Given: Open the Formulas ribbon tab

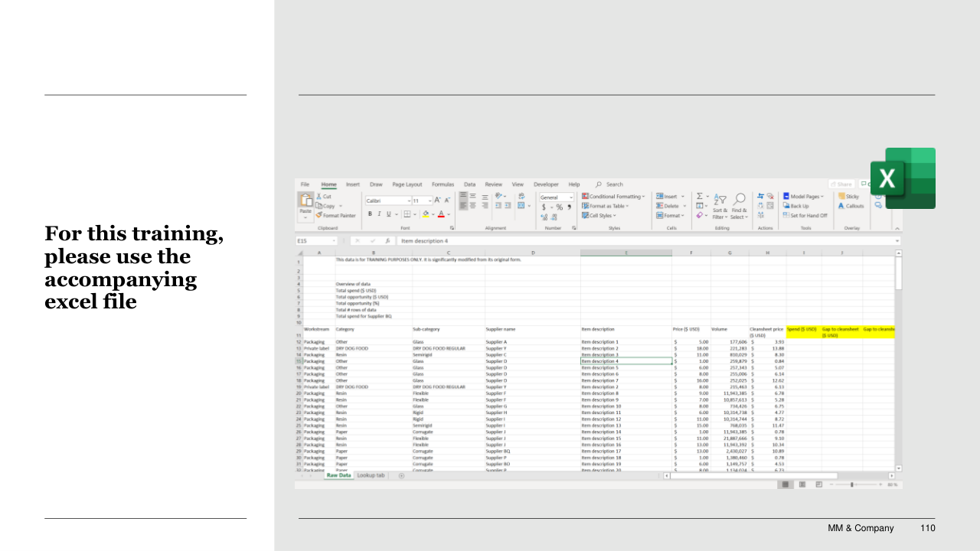Looking at the screenshot, I should tap(443, 184).
